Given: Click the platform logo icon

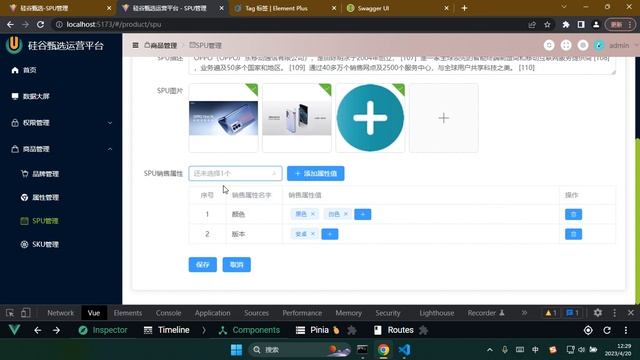Looking at the screenshot, I should coord(14,44).
